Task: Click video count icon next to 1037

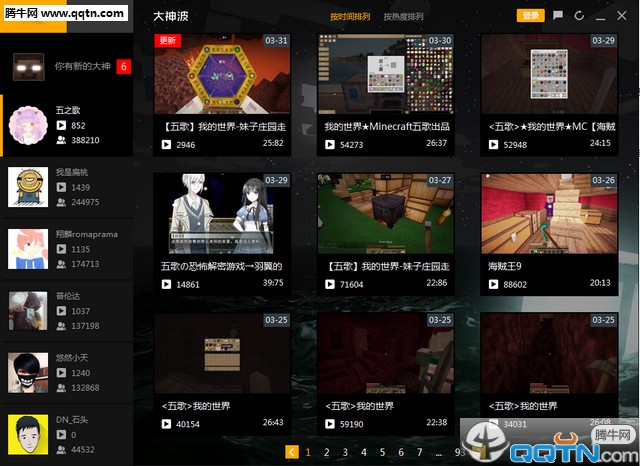Action: (x=61, y=311)
